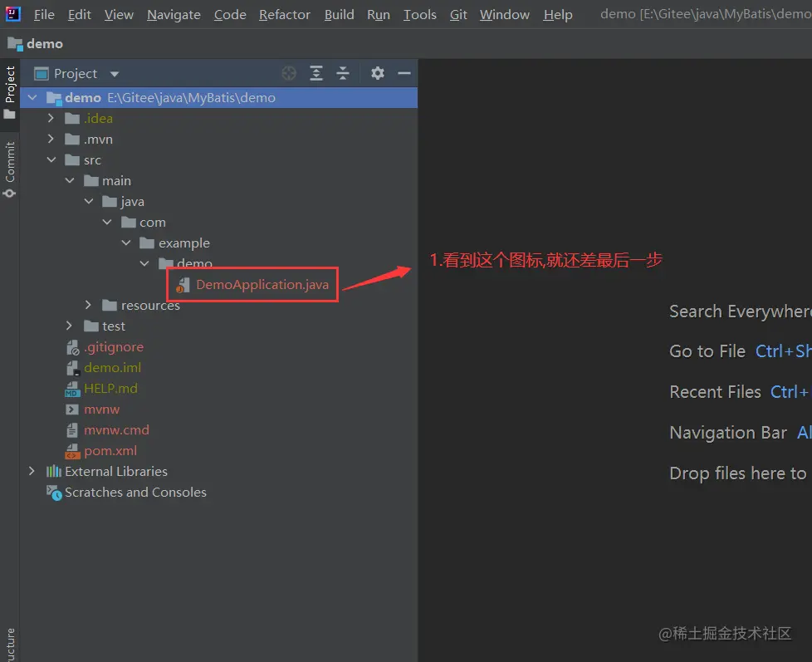This screenshot has height=662, width=812.
Task: Click the Select Opened File target icon
Action: (289, 74)
